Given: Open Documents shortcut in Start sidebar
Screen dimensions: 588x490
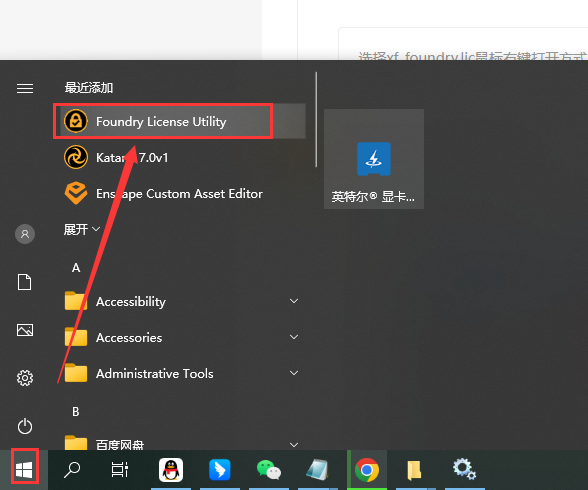Looking at the screenshot, I should click(x=25, y=282).
